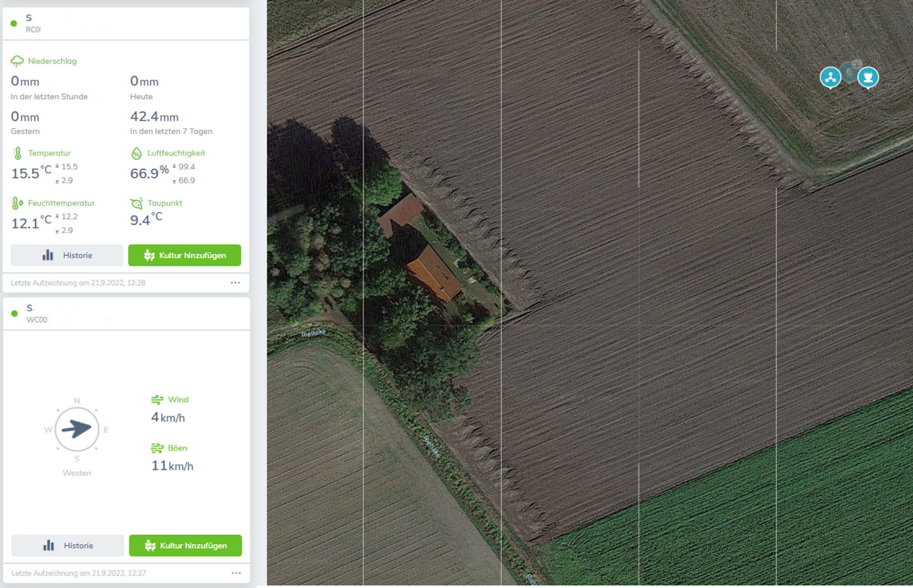Add Kultur to the rain station card
Image resolution: width=913 pixels, height=588 pixels.
tap(184, 255)
